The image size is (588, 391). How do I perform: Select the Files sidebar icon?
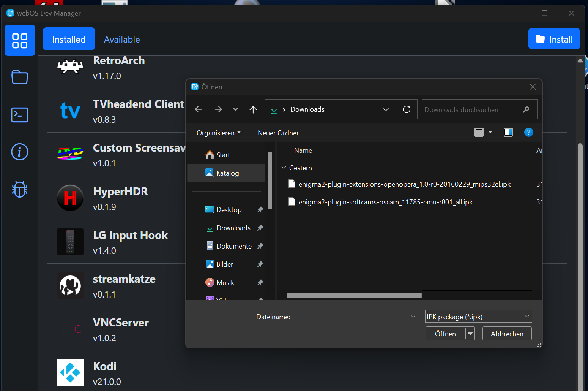tap(20, 77)
